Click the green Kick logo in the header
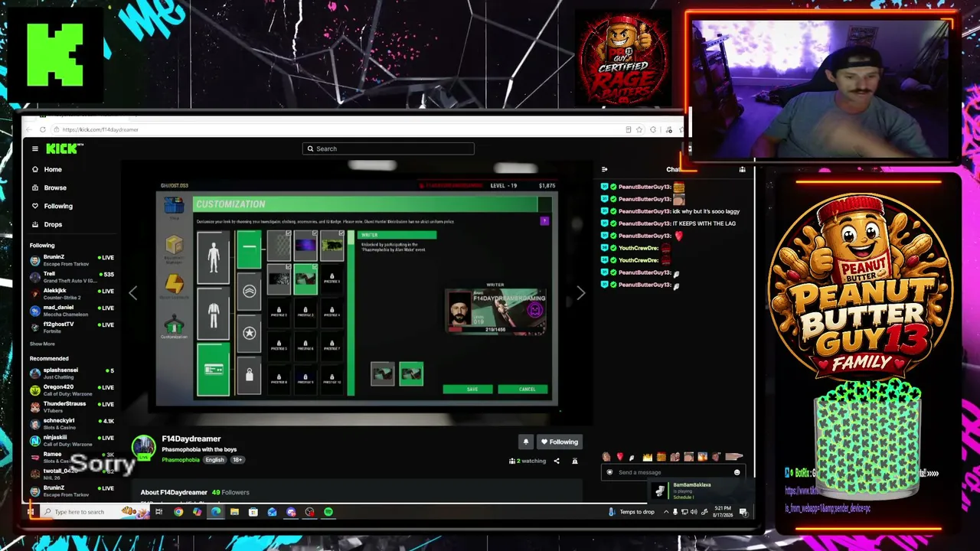 64,148
